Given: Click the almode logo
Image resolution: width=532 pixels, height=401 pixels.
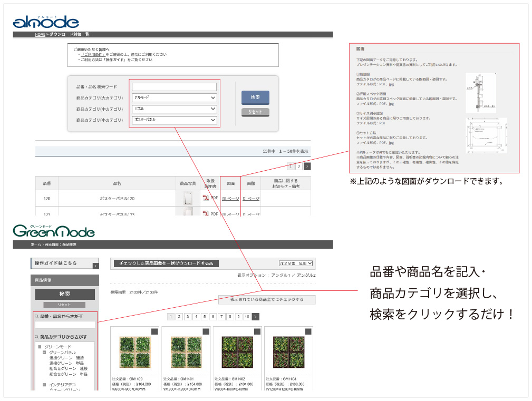Looking at the screenshot, I should point(46,21).
